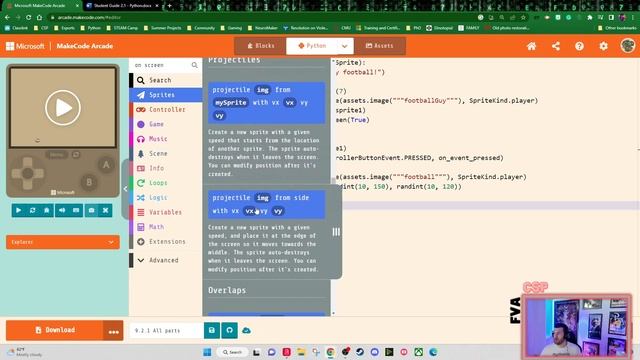The image size is (640, 360).
Task: Click the cloud sync status icon
Action: 247,330
